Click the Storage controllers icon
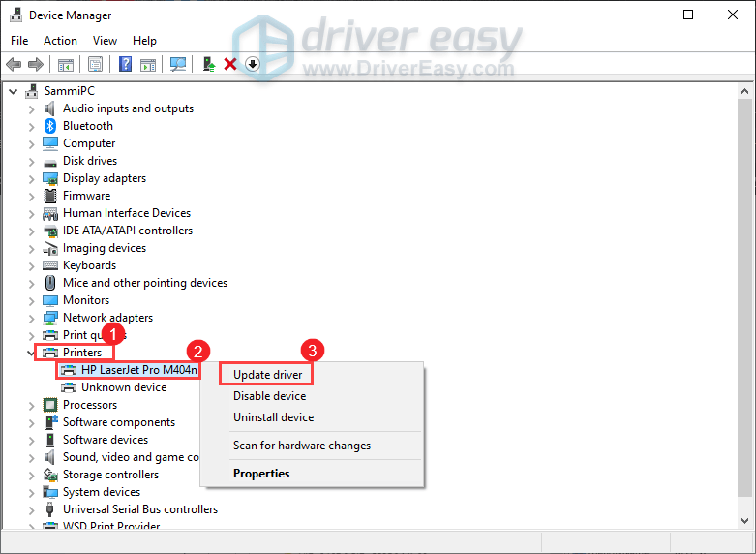The width and height of the screenshot is (756, 554). pos(50,475)
